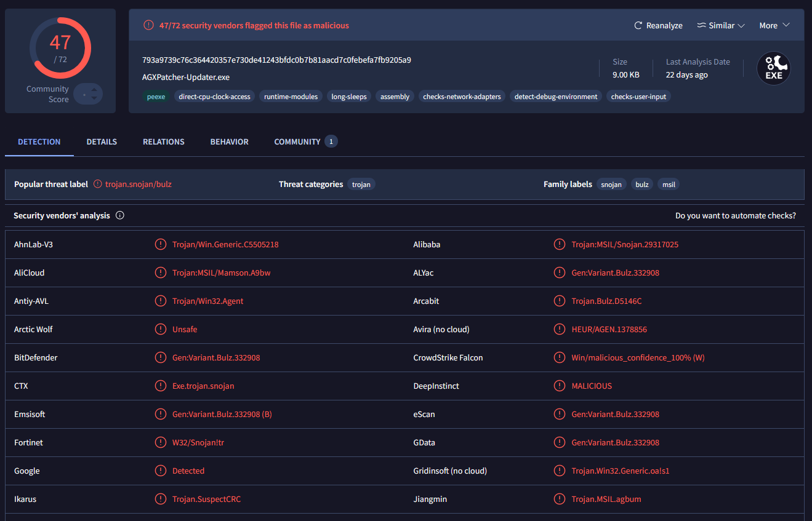Click the alert icon in the flagged-malicious banner
This screenshot has height=521, width=812.
tap(148, 25)
